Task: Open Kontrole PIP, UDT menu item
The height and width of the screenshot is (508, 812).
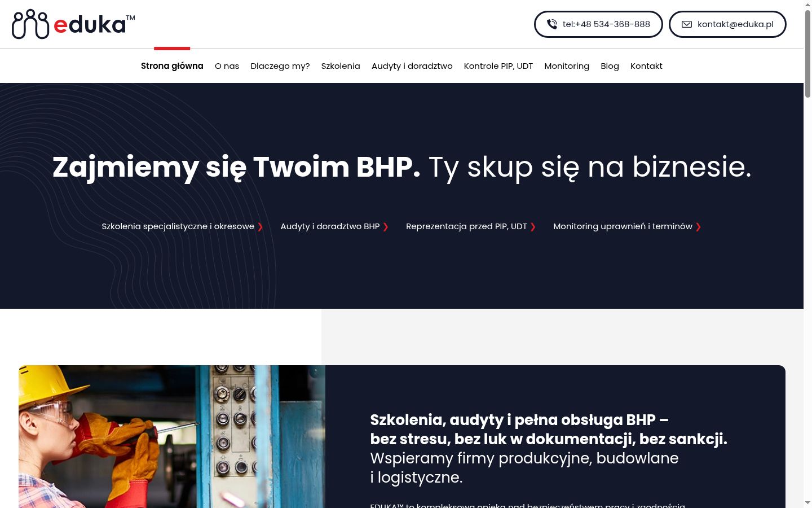Action: pos(498,66)
